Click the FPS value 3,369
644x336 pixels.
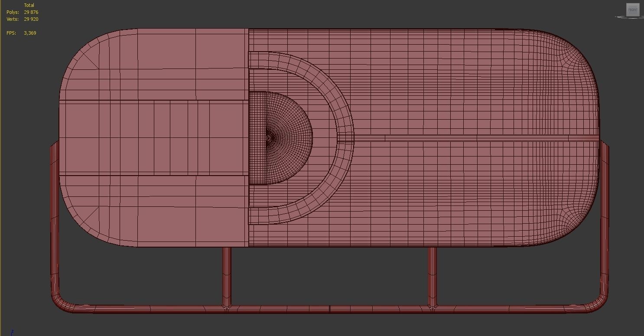30,33
